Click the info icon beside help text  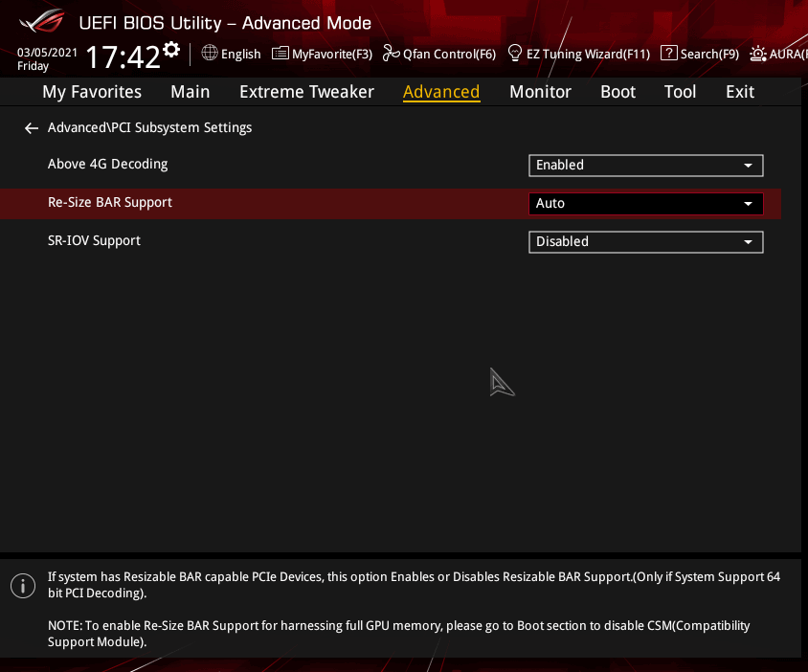tap(23, 586)
